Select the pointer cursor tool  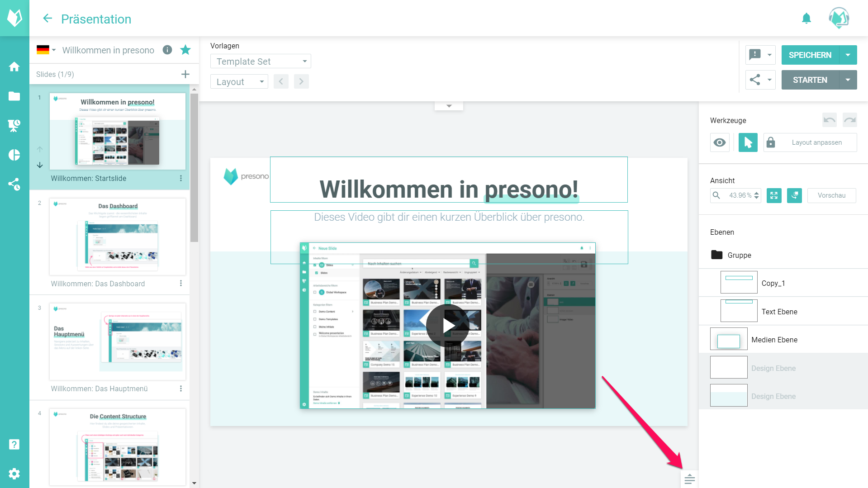(748, 142)
